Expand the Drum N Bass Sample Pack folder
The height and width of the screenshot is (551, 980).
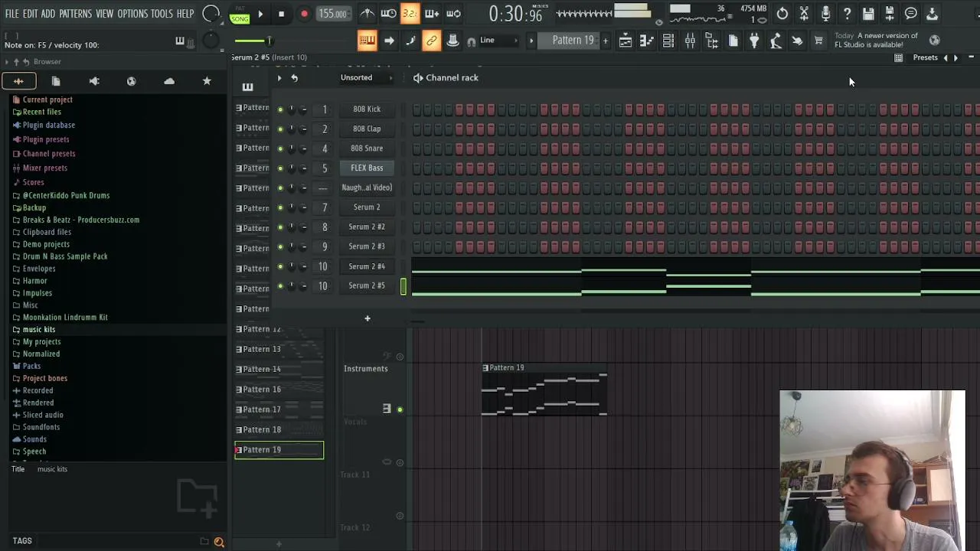point(65,256)
